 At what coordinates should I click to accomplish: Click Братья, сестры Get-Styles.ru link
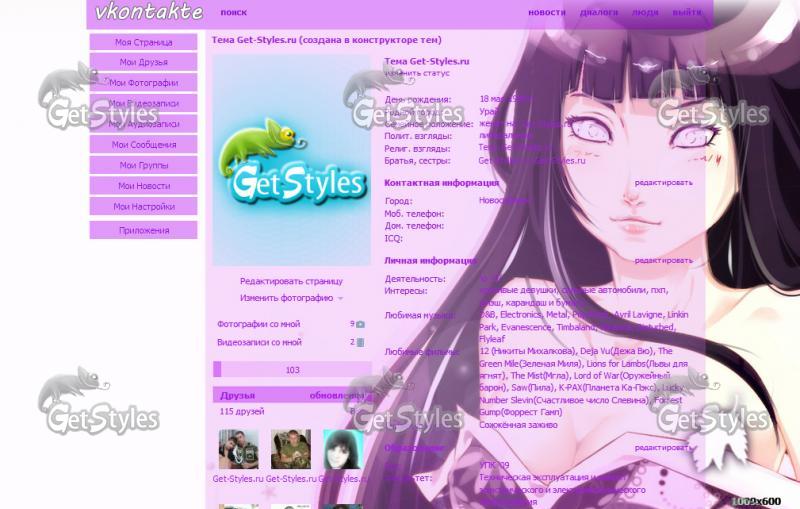532,161
